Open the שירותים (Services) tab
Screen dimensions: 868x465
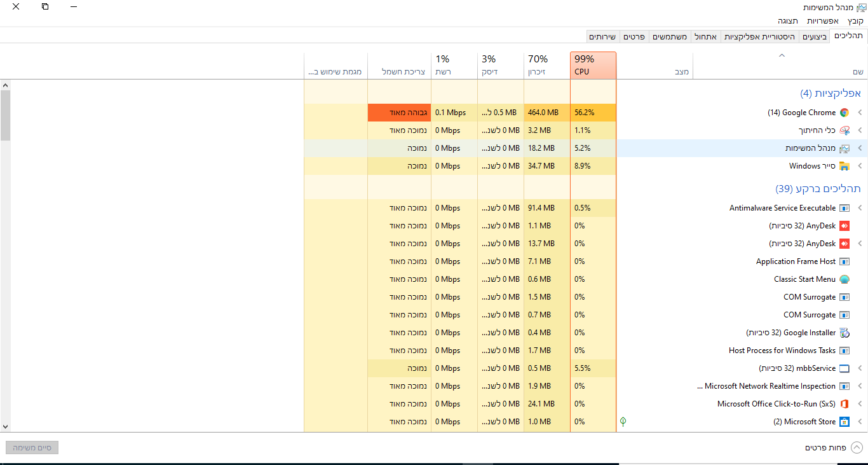coord(602,37)
